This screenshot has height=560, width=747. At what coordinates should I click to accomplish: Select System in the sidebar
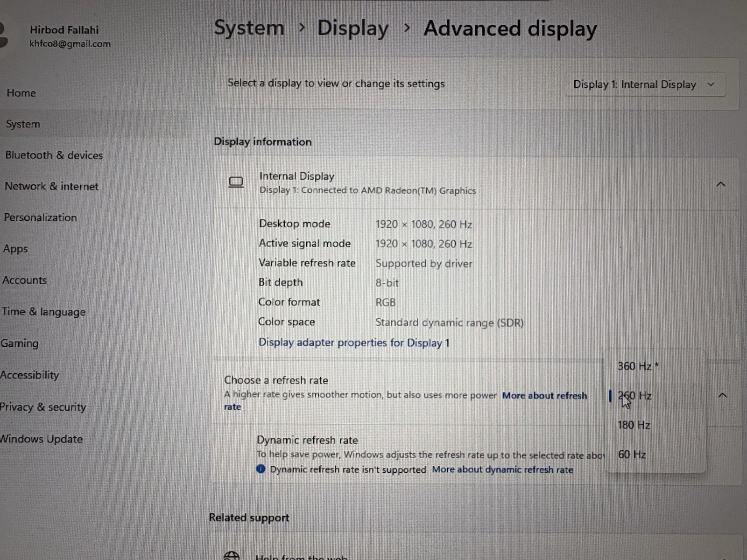point(23,124)
